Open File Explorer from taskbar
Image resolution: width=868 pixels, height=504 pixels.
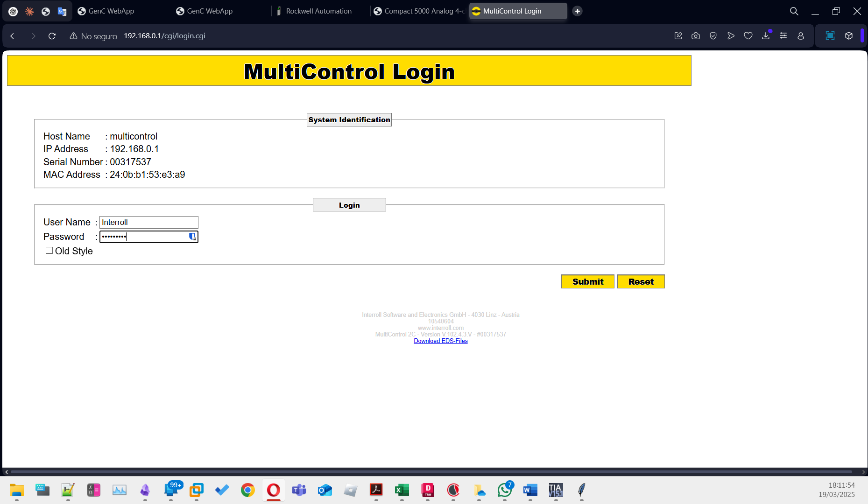click(x=17, y=490)
